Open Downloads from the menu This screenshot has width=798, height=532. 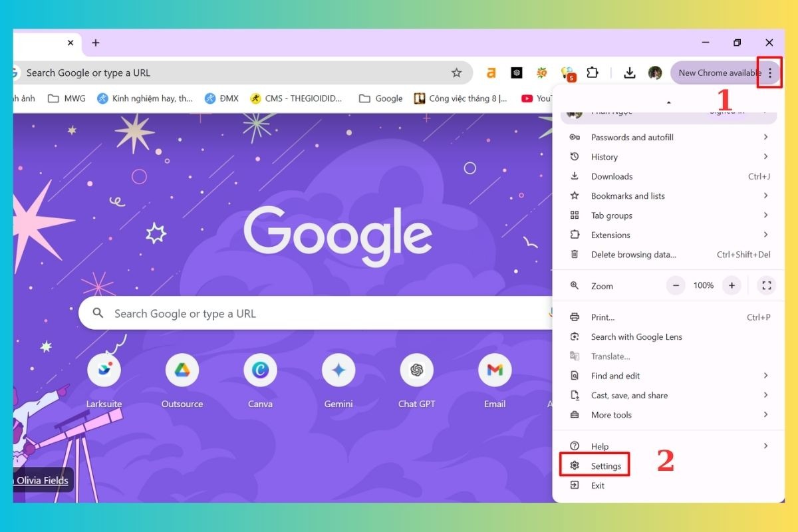click(668, 176)
